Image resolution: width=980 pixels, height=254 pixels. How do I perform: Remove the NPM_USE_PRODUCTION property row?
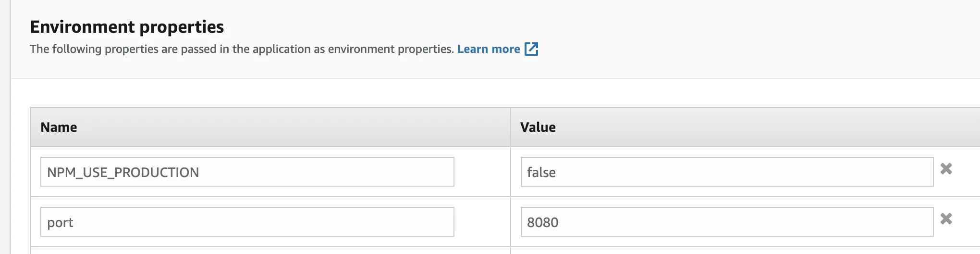tap(946, 169)
